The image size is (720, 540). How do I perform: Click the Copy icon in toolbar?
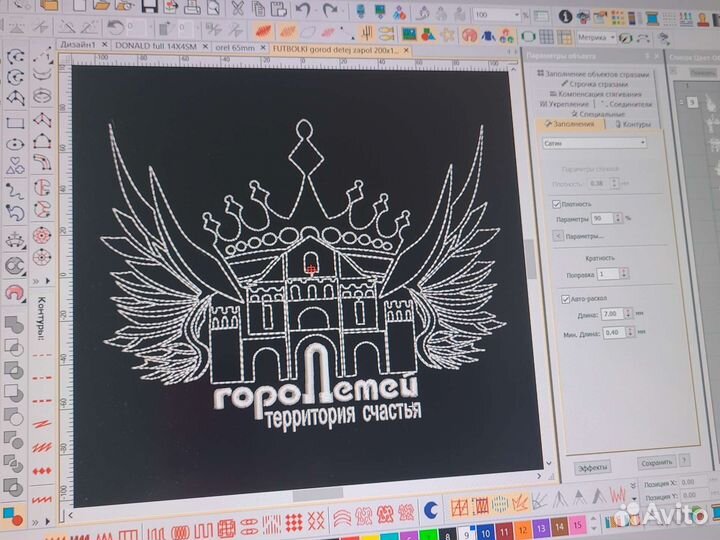coord(259,8)
